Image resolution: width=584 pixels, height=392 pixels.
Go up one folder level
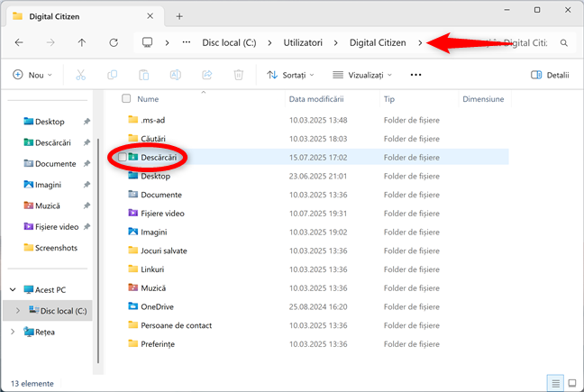82,42
